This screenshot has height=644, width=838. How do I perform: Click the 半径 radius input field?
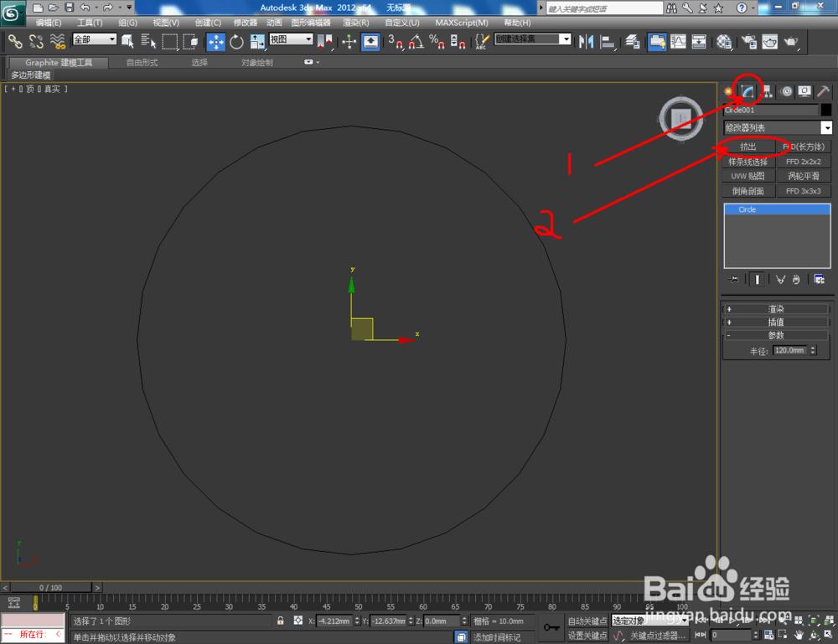point(790,350)
